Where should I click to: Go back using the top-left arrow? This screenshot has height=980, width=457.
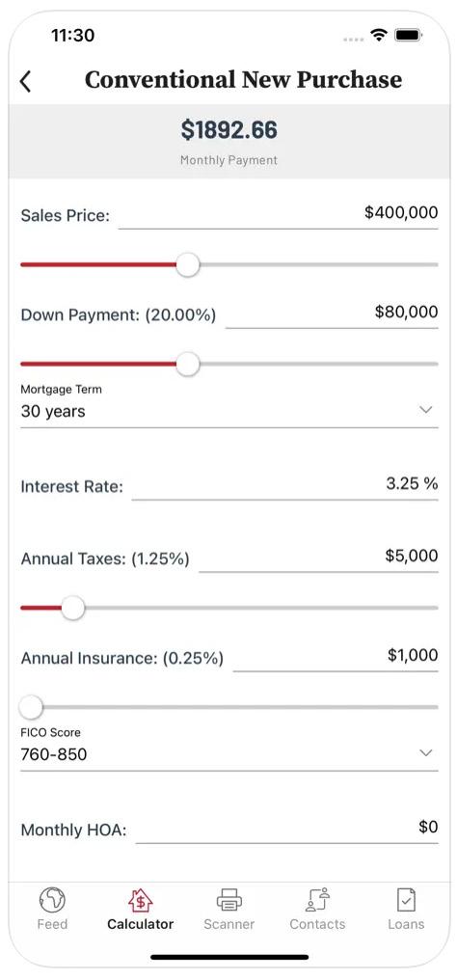click(26, 81)
